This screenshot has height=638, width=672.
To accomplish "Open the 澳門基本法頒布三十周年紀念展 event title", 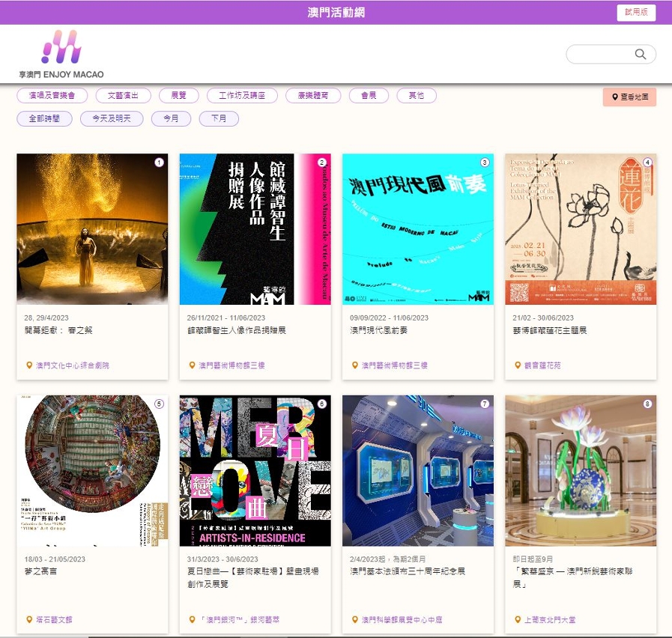I will tap(408, 571).
